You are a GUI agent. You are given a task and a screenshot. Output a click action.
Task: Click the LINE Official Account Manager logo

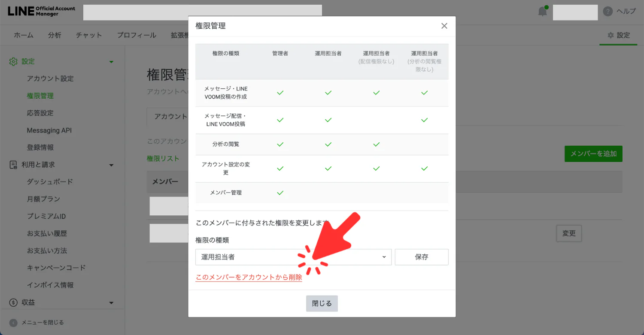41,11
